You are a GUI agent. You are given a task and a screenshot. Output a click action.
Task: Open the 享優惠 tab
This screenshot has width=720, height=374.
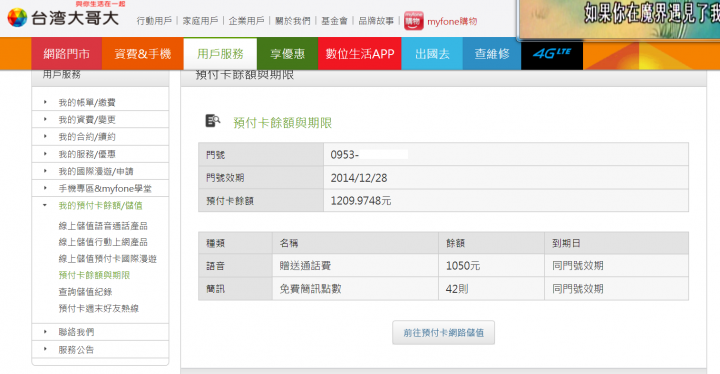click(287, 54)
